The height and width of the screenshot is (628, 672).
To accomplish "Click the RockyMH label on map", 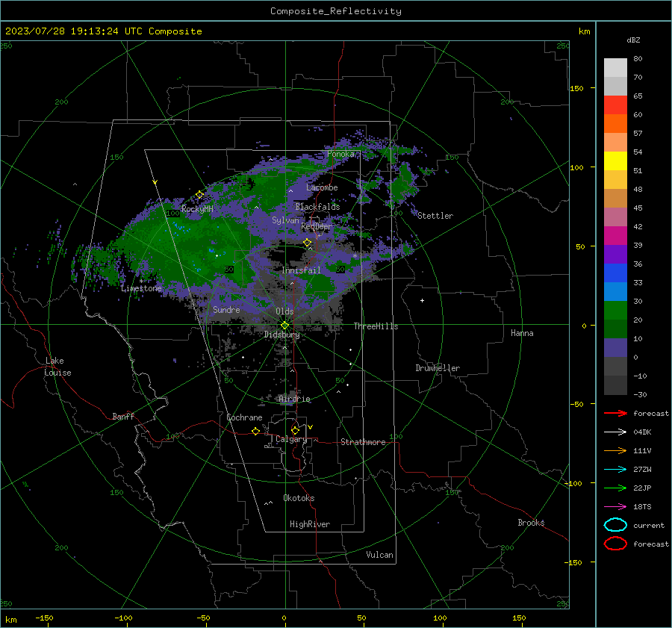I will (197, 209).
